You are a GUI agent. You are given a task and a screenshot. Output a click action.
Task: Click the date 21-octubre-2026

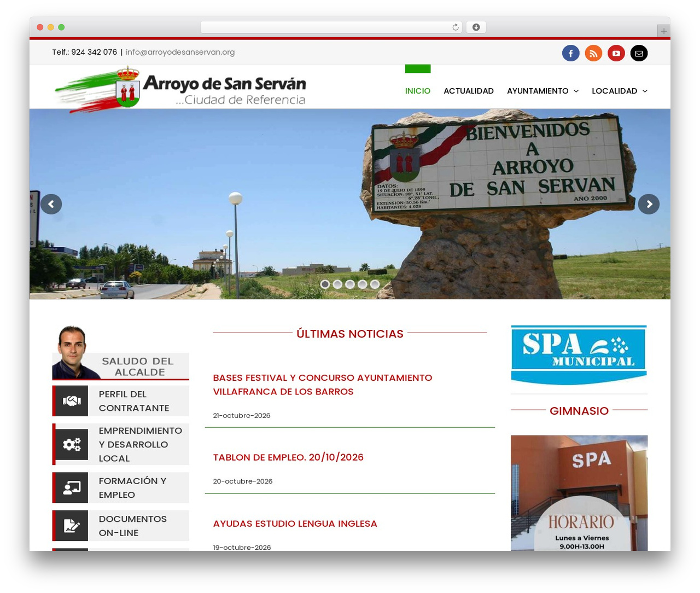pos(242,416)
